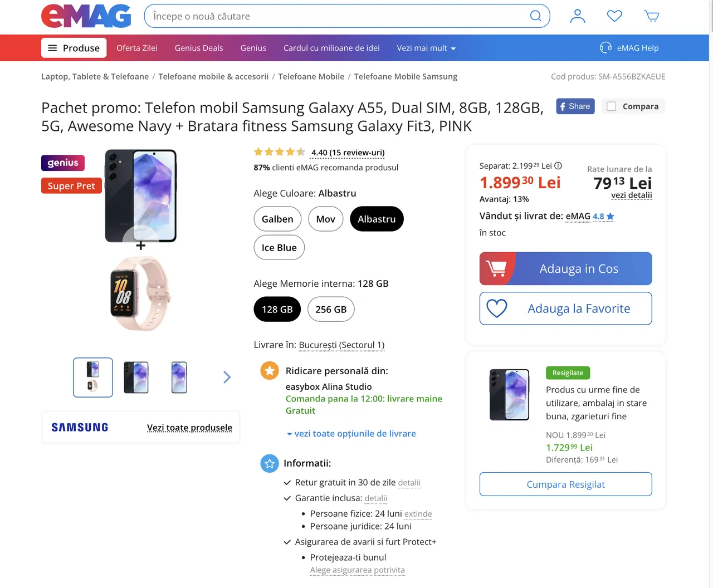Click the eMAG logo
The height and width of the screenshot is (588, 713).
(86, 16)
